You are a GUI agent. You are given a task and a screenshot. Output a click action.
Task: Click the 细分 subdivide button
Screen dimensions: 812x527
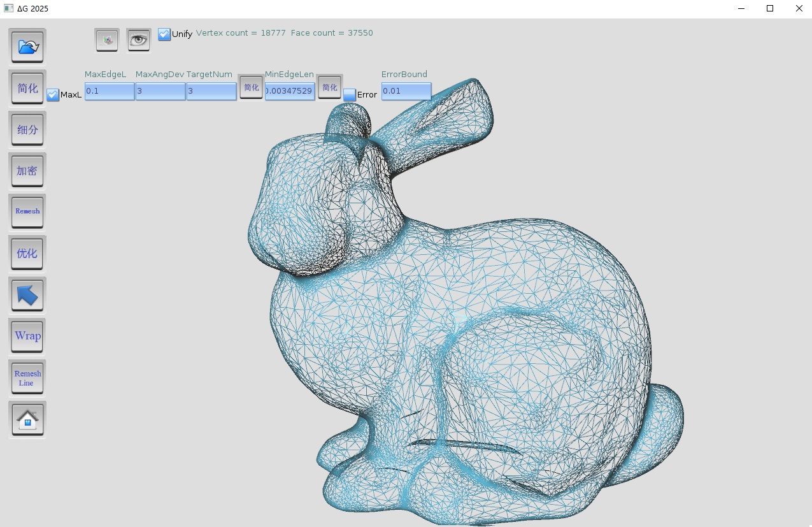click(27, 129)
